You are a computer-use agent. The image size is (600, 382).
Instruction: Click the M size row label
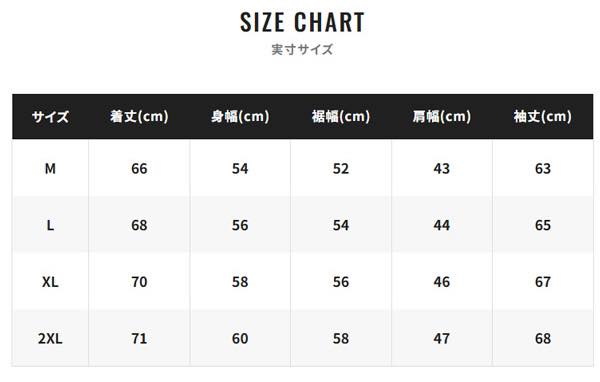click(x=50, y=168)
